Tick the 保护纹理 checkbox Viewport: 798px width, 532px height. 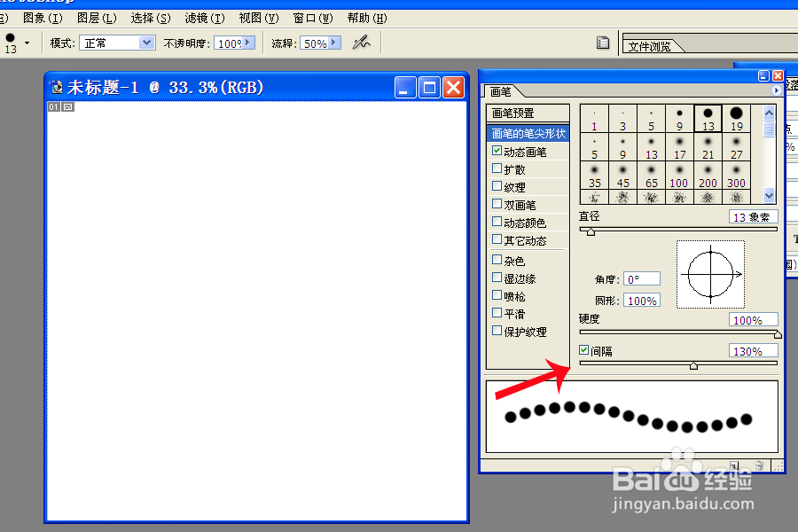497,331
